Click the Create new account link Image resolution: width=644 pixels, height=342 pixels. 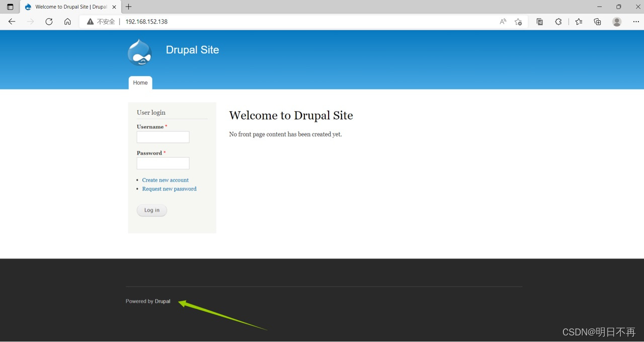166,180
